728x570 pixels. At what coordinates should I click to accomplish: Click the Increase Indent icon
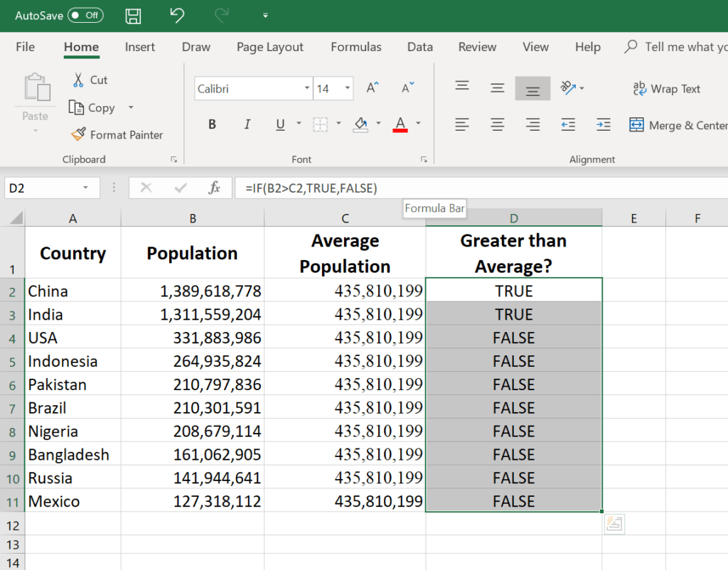click(x=603, y=125)
